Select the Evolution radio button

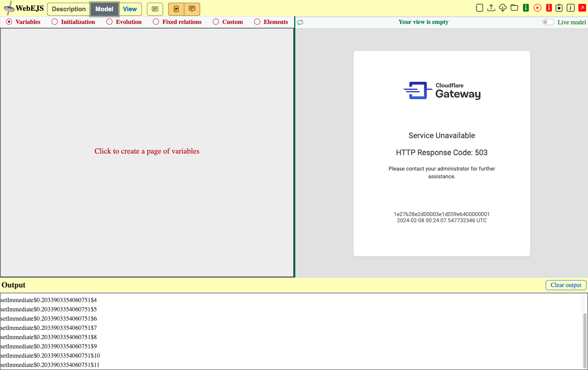click(110, 22)
